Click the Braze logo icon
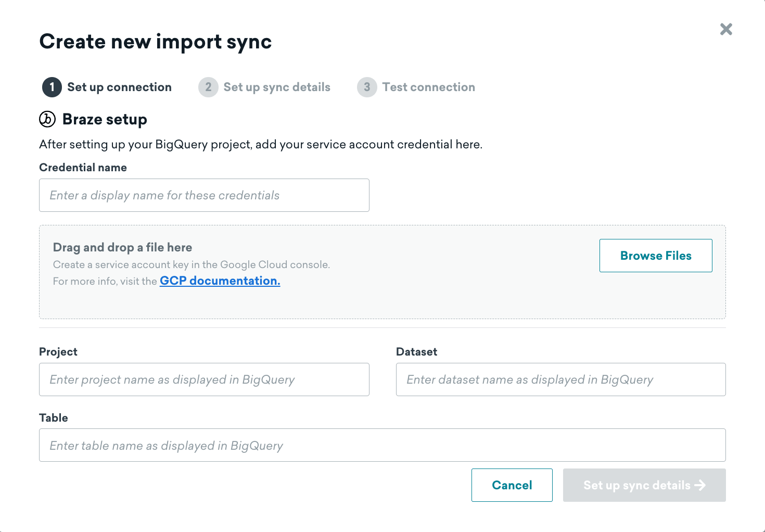This screenshot has height=532, width=765. coord(47,119)
